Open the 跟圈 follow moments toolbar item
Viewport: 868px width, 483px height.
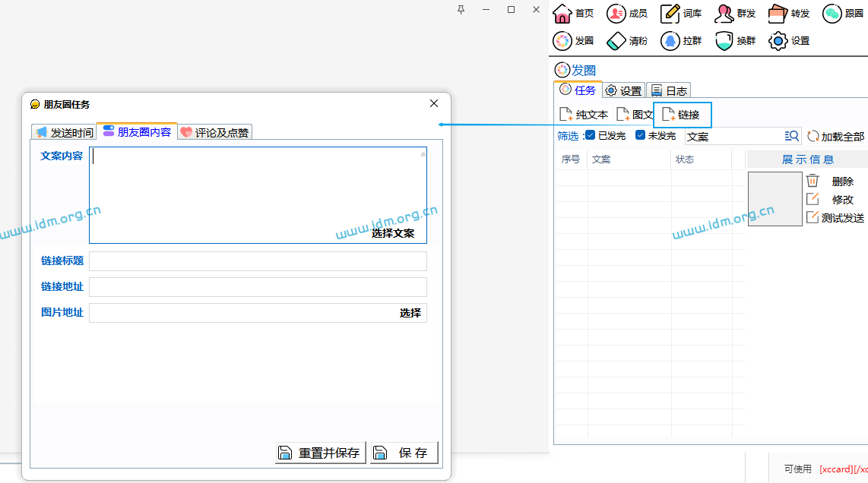843,13
